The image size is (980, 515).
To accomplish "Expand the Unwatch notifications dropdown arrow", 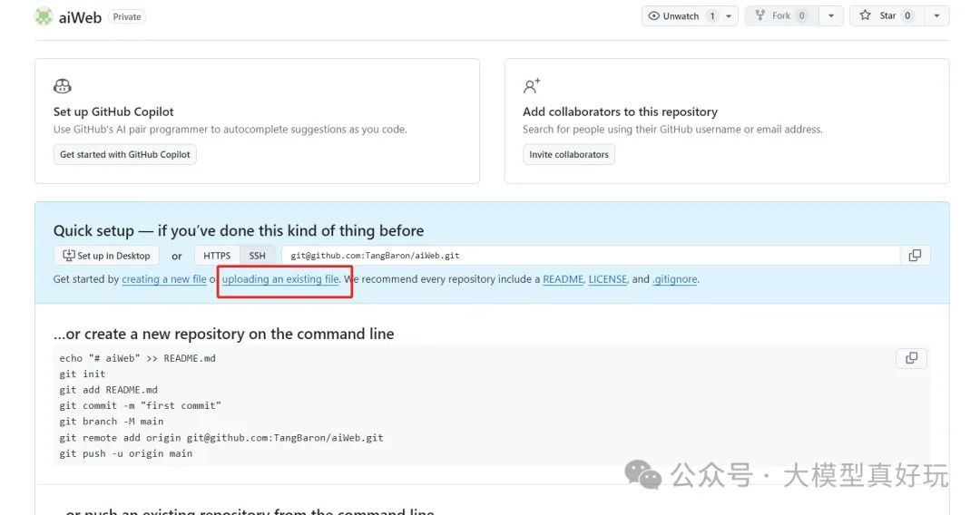I will tap(729, 16).
